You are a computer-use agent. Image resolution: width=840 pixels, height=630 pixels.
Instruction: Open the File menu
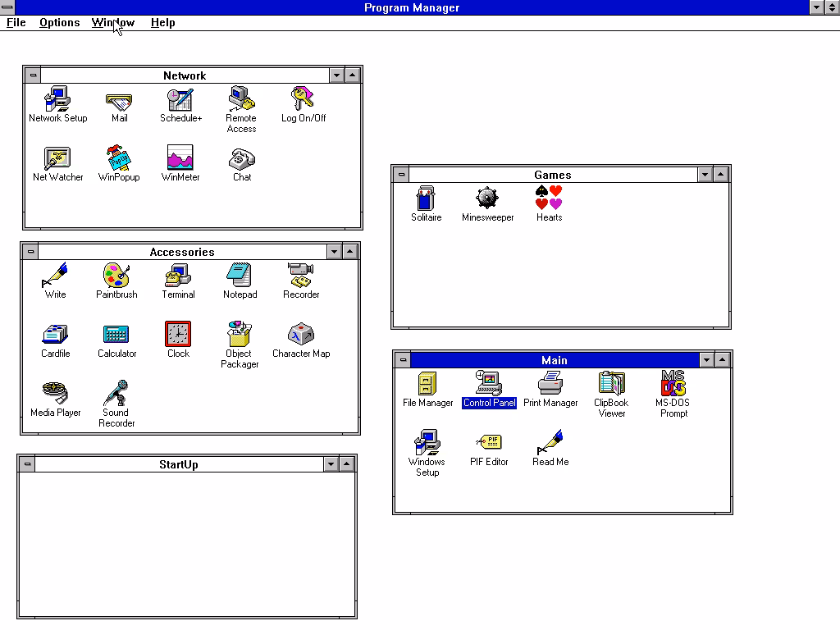(x=16, y=22)
